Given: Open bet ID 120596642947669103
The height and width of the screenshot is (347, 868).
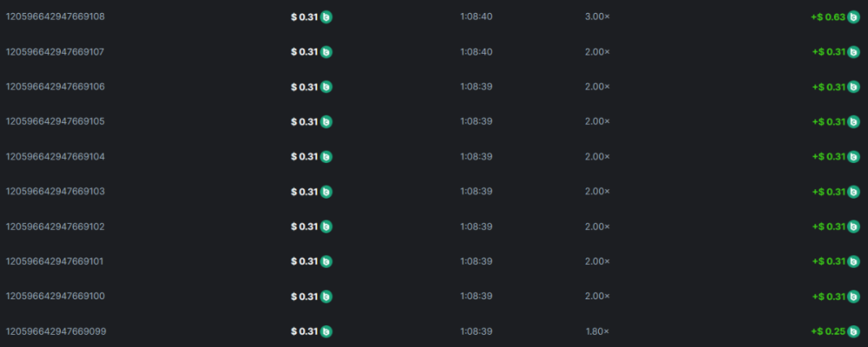Looking at the screenshot, I should click(x=56, y=192).
